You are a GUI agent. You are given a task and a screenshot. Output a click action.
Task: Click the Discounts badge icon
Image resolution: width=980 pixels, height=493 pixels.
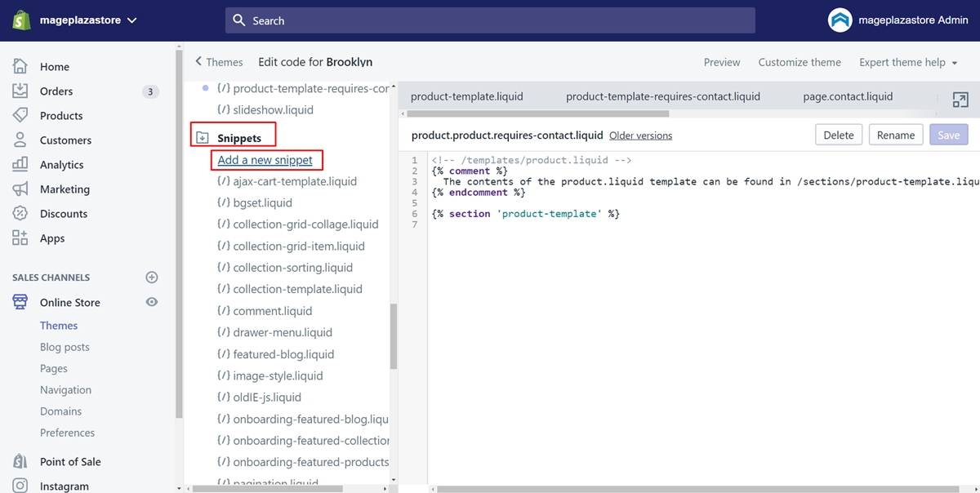coord(20,214)
